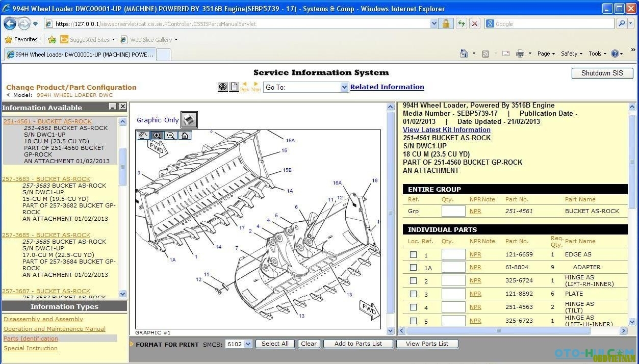Expand the Web Slice Gallery dropdown
Viewport: 639px width, 364px height.
[176, 40]
